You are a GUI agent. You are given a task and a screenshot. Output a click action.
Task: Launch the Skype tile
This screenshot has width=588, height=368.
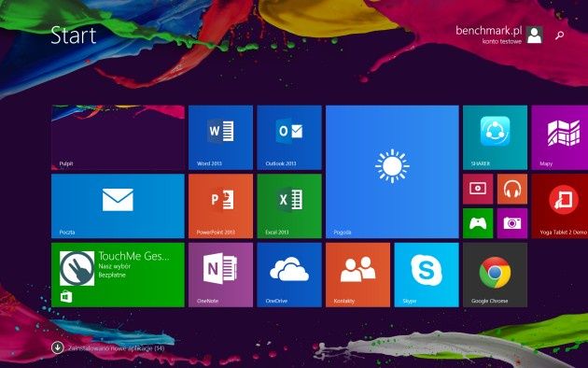[x=427, y=275]
